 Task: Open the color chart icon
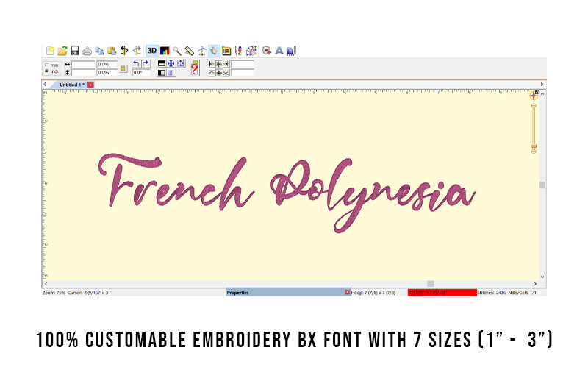click(165, 51)
